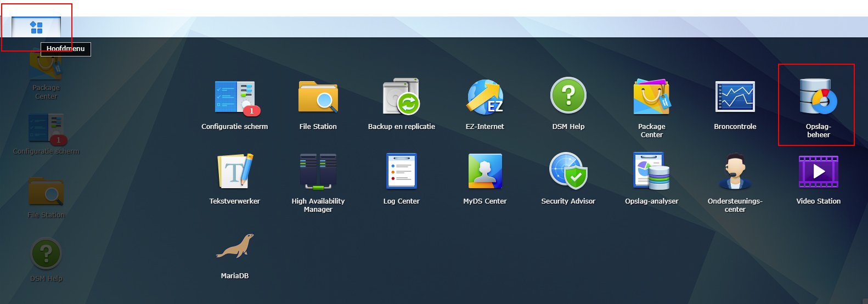Open Package Center in the main menu
Viewport: 868px width, 304px height.
coord(652,108)
